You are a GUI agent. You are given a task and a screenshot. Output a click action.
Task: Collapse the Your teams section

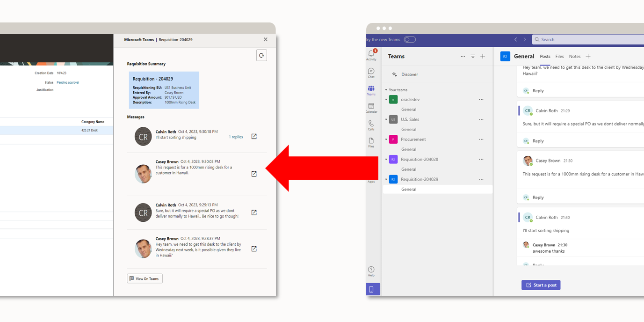click(386, 90)
